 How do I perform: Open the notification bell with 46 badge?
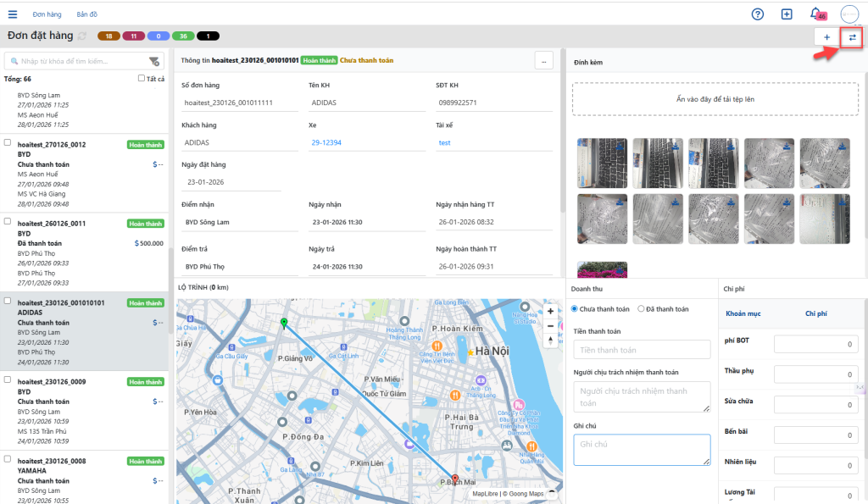[x=815, y=14]
